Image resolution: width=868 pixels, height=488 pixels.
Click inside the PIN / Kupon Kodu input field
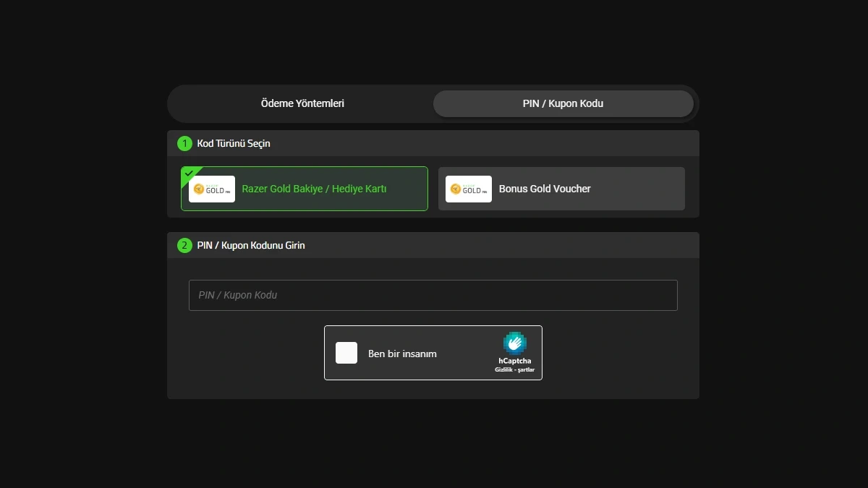(x=433, y=295)
